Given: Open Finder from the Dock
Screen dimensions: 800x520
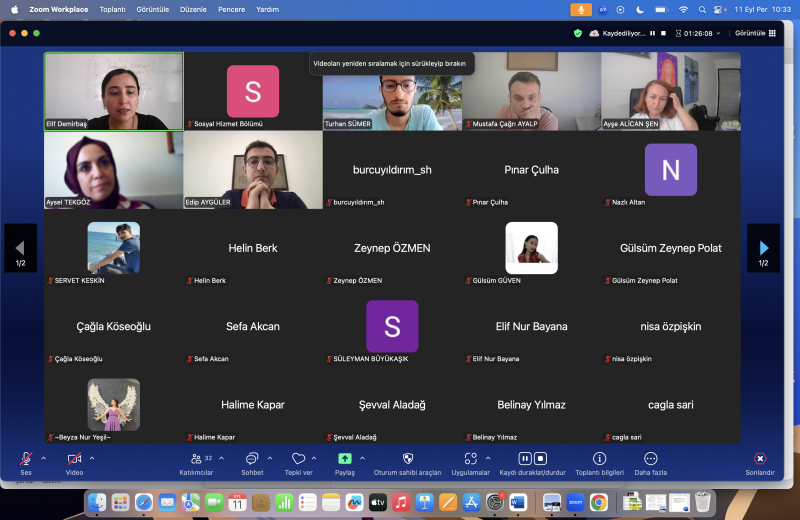Looking at the screenshot, I should [97, 503].
